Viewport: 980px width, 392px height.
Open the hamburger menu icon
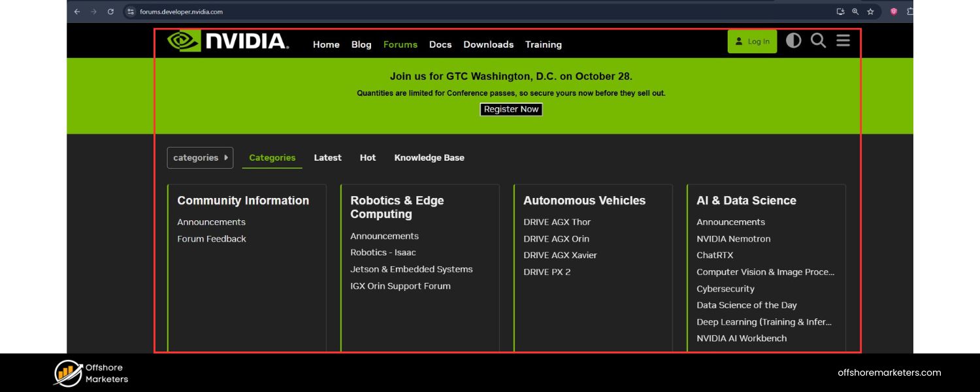tap(843, 41)
